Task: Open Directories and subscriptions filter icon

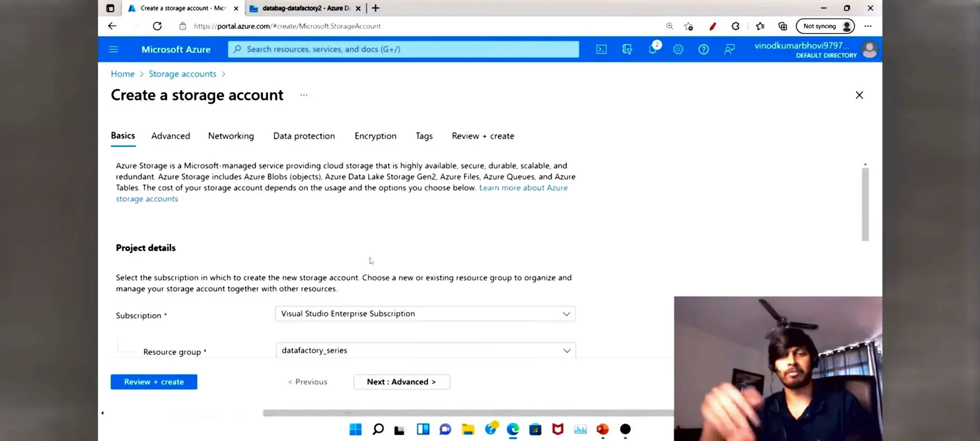Action: click(627, 49)
